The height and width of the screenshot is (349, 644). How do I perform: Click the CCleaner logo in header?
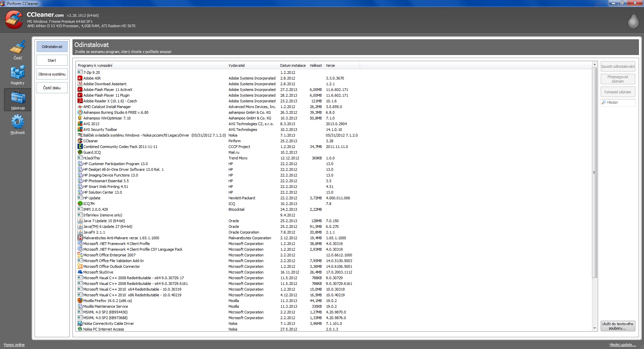(14, 20)
